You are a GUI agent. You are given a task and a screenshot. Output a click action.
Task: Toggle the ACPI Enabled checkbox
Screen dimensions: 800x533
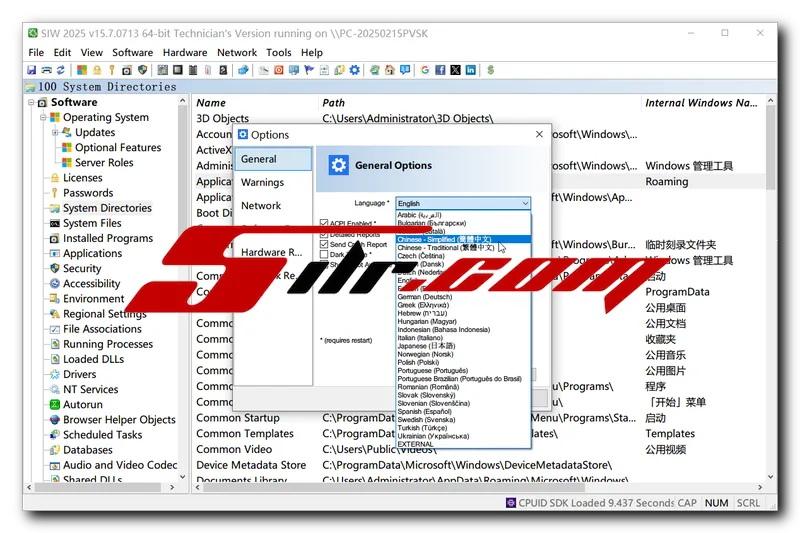[323, 223]
